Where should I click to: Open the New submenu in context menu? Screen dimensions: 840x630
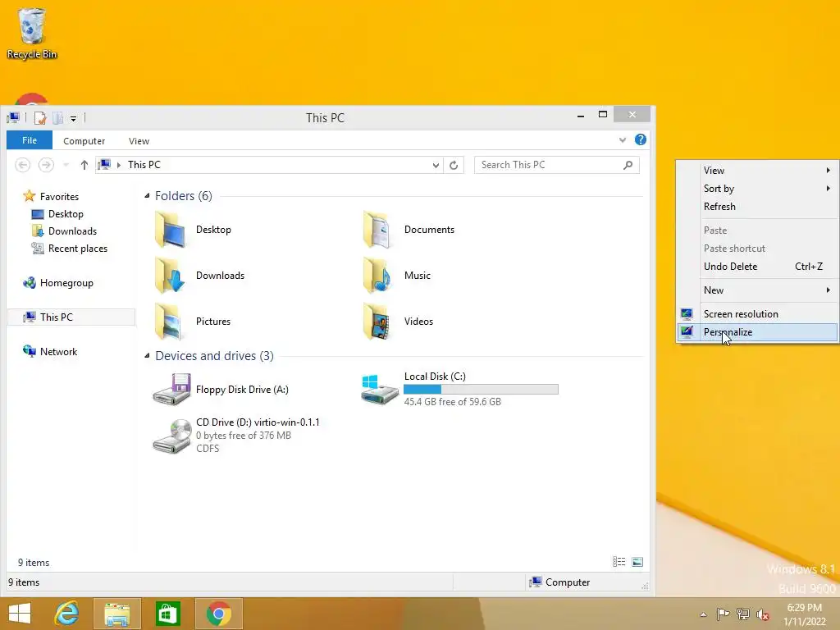pos(757,290)
